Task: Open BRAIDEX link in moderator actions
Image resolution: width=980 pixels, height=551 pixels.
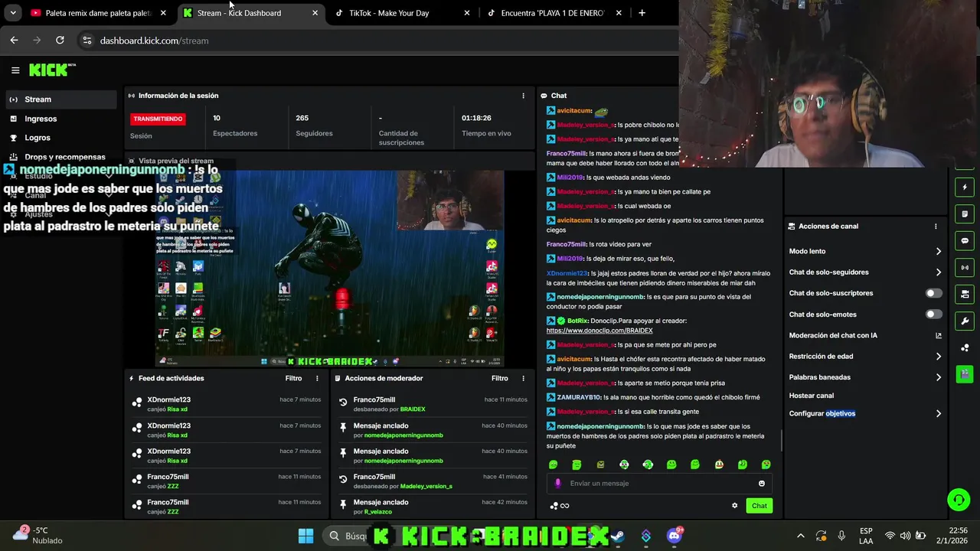Action: point(413,409)
